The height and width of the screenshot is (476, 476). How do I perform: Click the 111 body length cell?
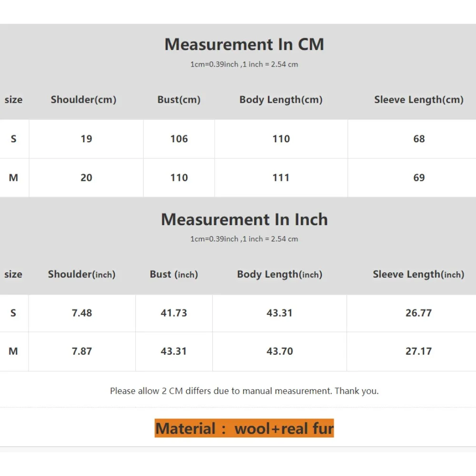point(281,178)
